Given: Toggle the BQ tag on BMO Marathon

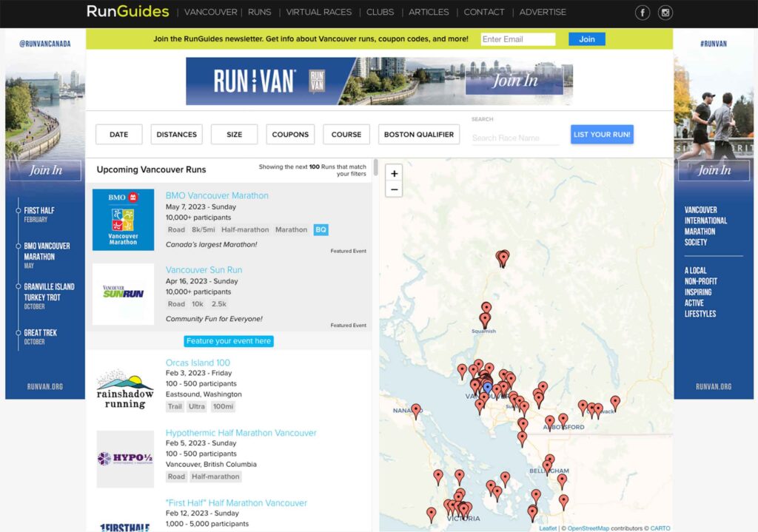Looking at the screenshot, I should [x=321, y=229].
